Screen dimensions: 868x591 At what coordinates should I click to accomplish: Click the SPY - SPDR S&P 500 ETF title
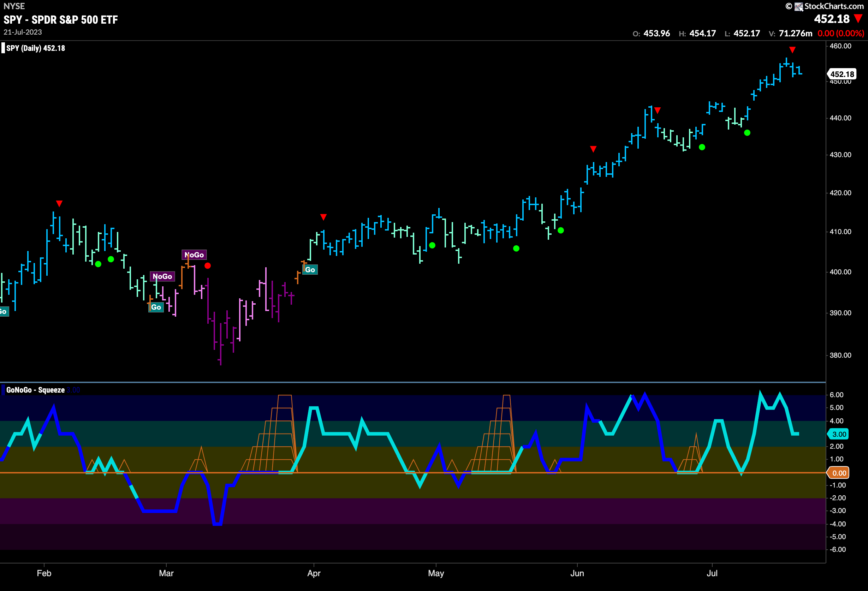coord(60,19)
